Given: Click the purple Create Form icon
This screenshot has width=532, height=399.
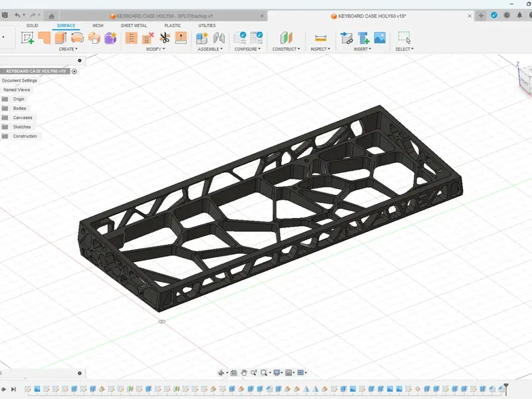Looking at the screenshot, I should (x=110, y=38).
